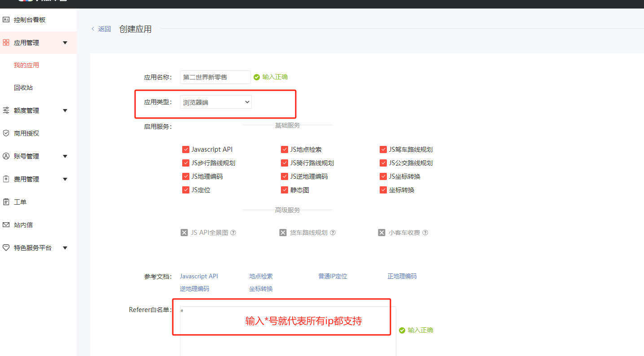The width and height of the screenshot is (644, 356).
Task: Click the 商用授权 shield icon
Action: [x=6, y=133]
